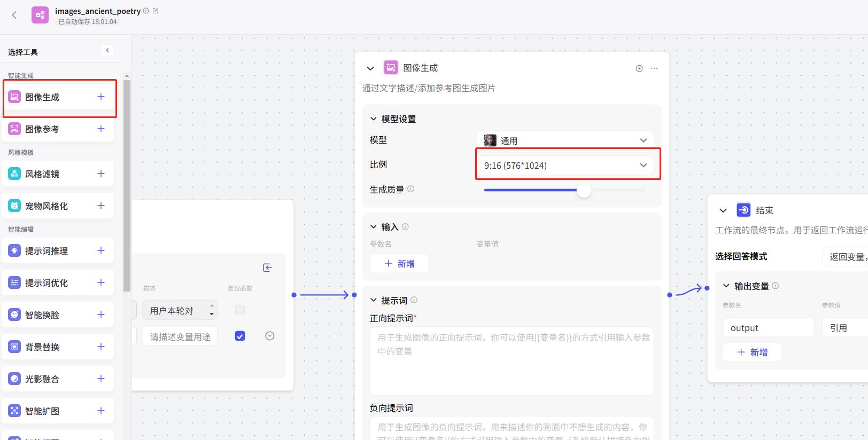The width and height of the screenshot is (868, 440).
Task: Open the more options menu on 图像生成 node
Action: 654,68
